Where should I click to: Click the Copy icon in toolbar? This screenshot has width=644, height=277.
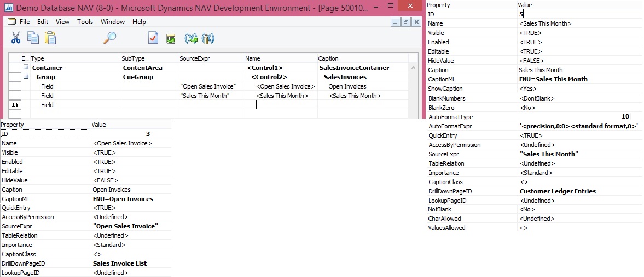(x=33, y=38)
